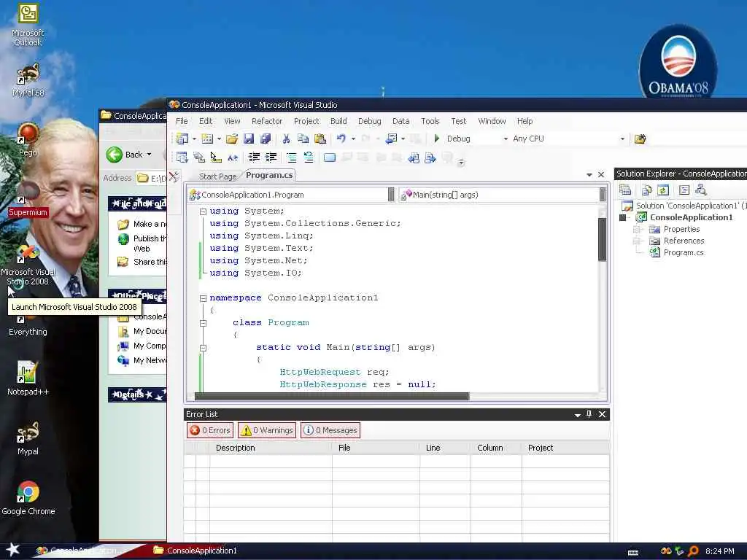Viewport: 747px width, 560px height.
Task: Switch to the Start Page tab
Action: pos(217,176)
